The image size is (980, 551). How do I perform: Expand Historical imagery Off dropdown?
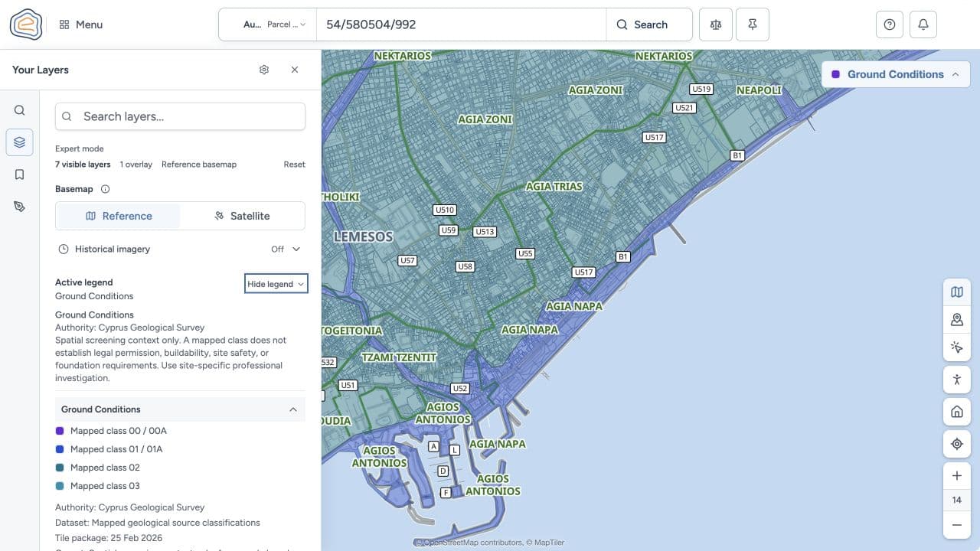click(x=286, y=249)
